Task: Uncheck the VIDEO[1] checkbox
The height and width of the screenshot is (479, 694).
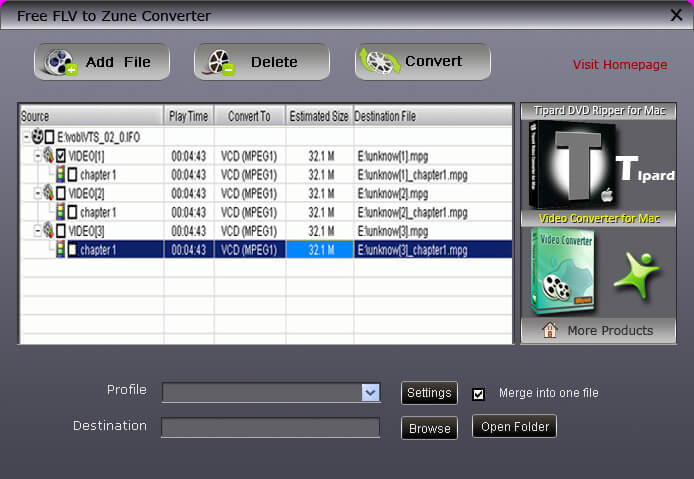Action: point(61,156)
